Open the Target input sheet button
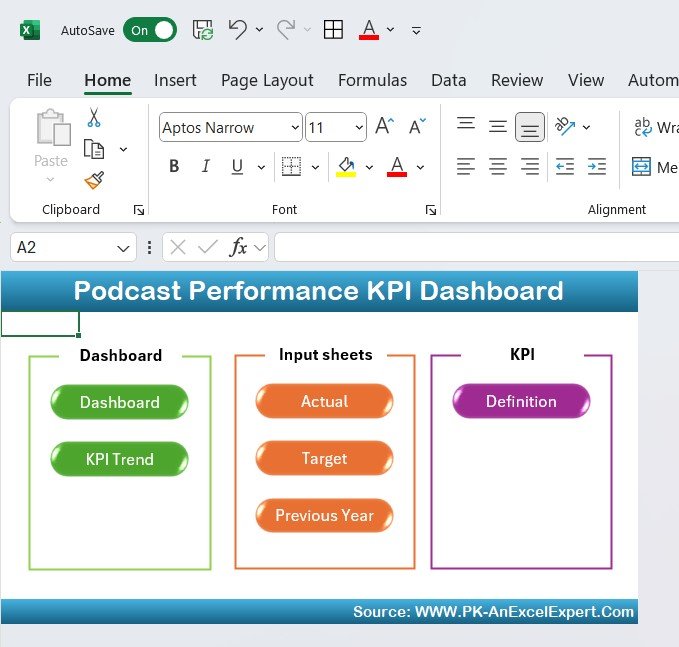This screenshot has height=647, width=679. pos(324,458)
